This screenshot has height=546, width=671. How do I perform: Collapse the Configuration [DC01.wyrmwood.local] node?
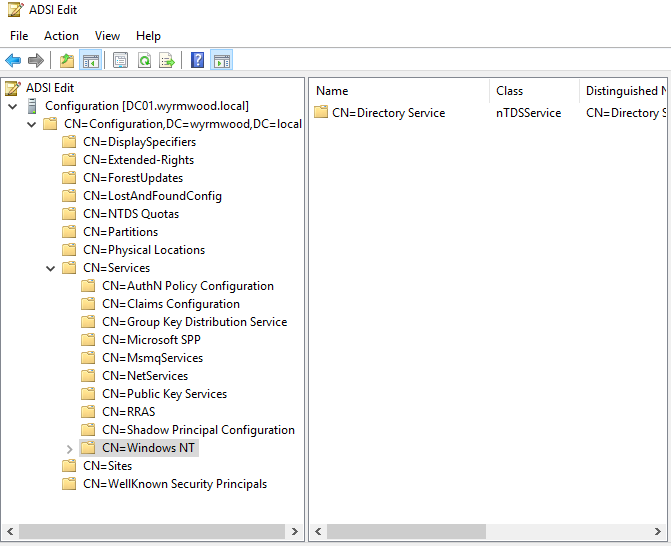point(12,106)
